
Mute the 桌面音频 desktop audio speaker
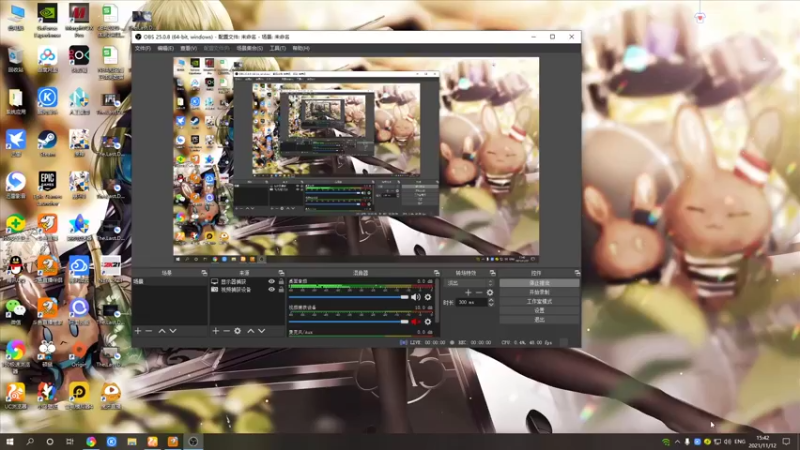[x=415, y=297]
